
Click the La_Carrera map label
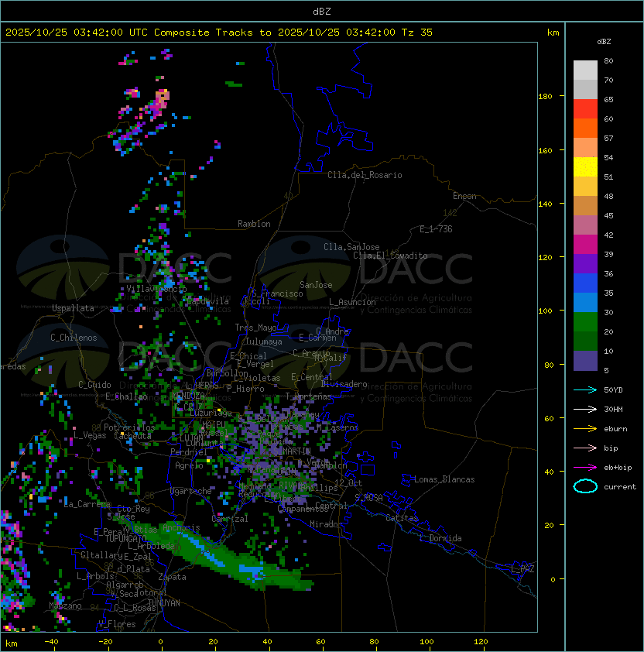(x=87, y=504)
